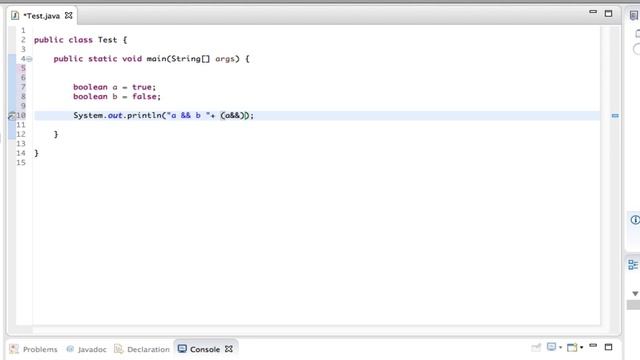Viewport: 640px width, 360px height.
Task: Maximize the Console panel
Action: 609,347
